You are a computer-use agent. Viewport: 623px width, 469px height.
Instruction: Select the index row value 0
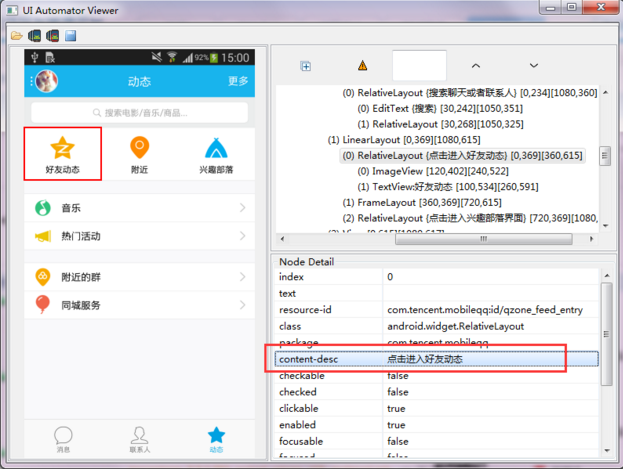[x=390, y=277]
